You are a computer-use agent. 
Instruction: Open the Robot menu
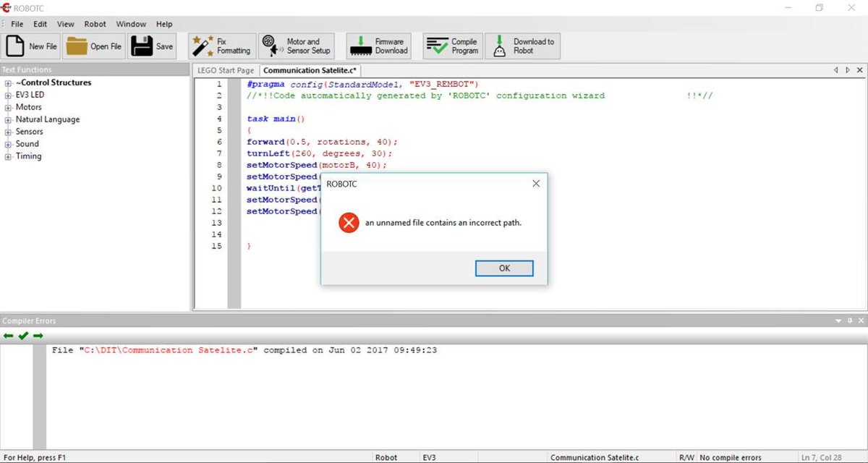click(95, 24)
